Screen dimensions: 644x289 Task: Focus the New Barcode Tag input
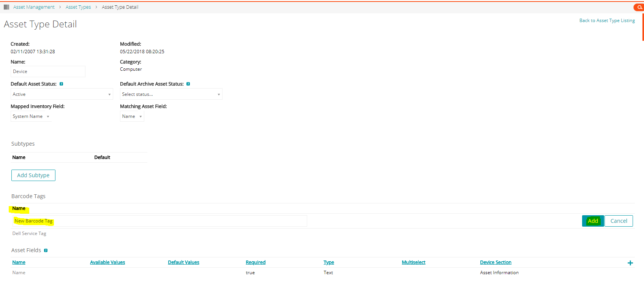[159, 221]
